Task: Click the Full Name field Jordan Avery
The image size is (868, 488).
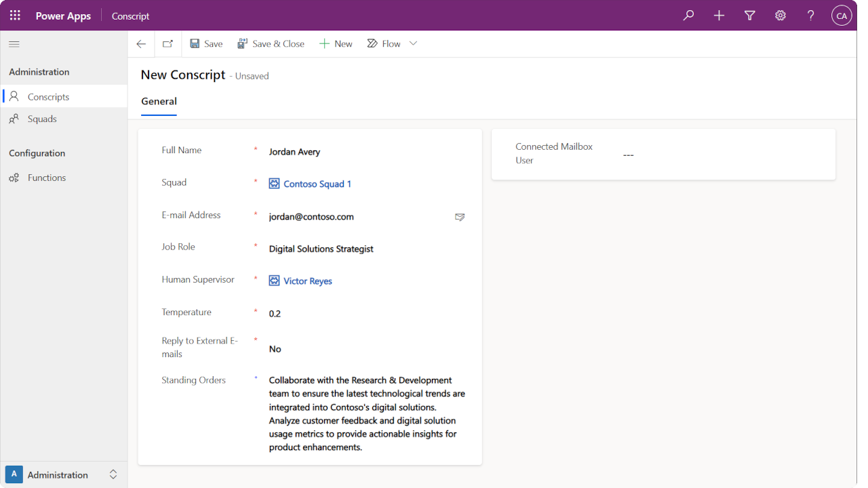Action: point(366,152)
